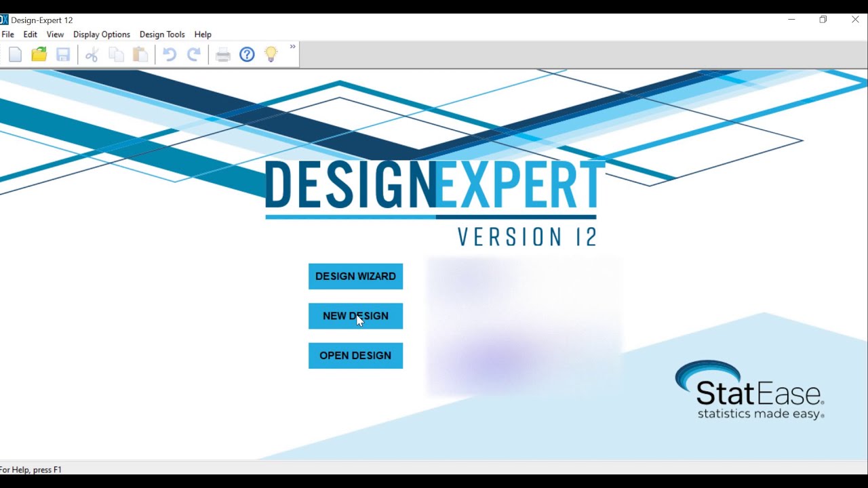Click the Redo arrow icon

point(194,55)
